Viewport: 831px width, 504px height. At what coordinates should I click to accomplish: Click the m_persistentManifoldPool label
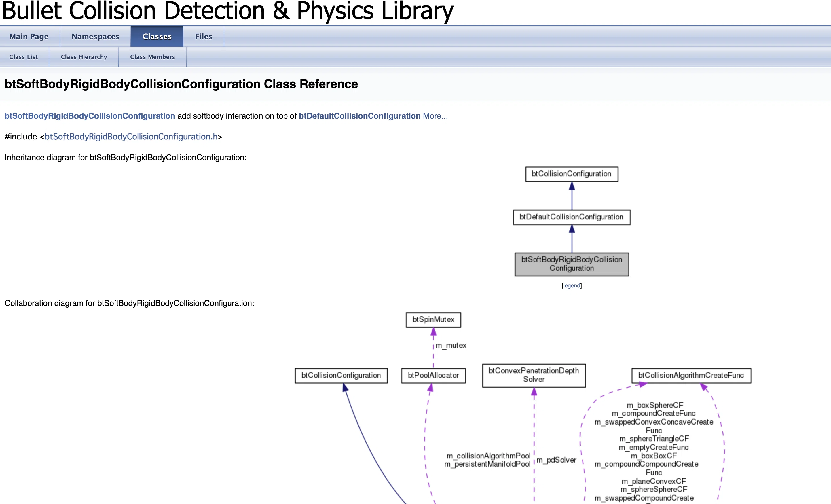pos(487,465)
